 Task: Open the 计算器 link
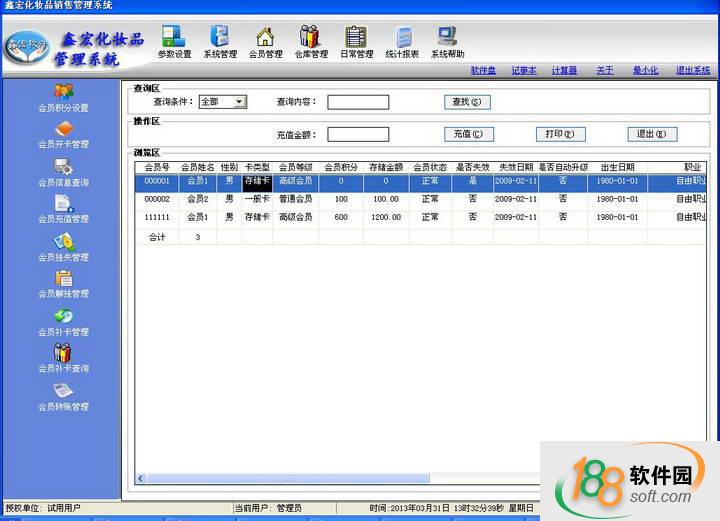(564, 71)
